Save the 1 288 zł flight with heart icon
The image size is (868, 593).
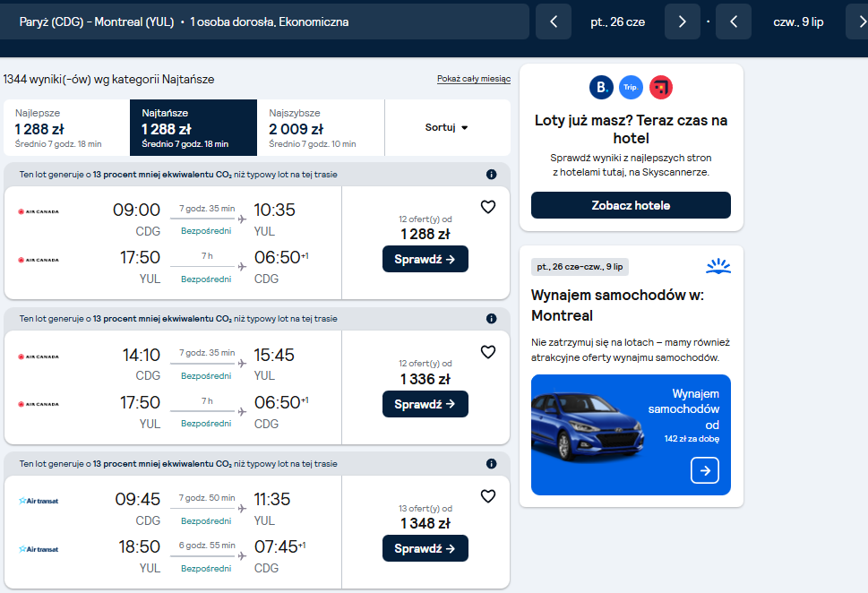tap(487, 207)
